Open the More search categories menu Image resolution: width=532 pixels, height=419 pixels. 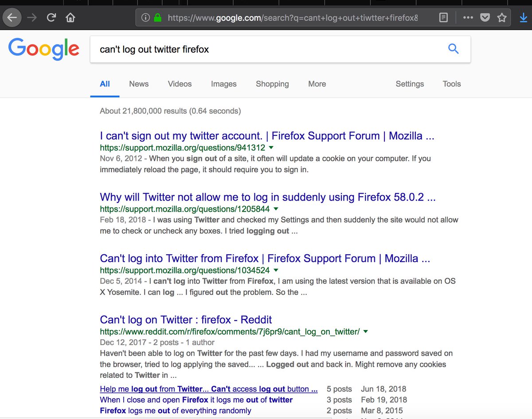point(317,84)
